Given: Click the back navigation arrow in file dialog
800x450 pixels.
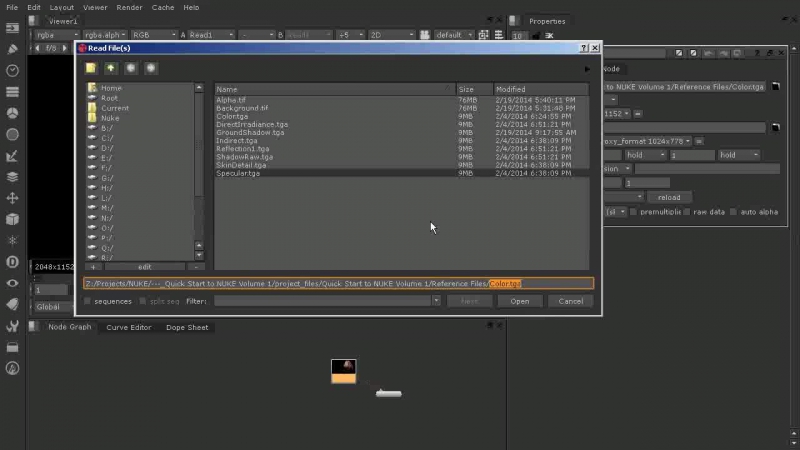Looking at the screenshot, I should [131, 68].
